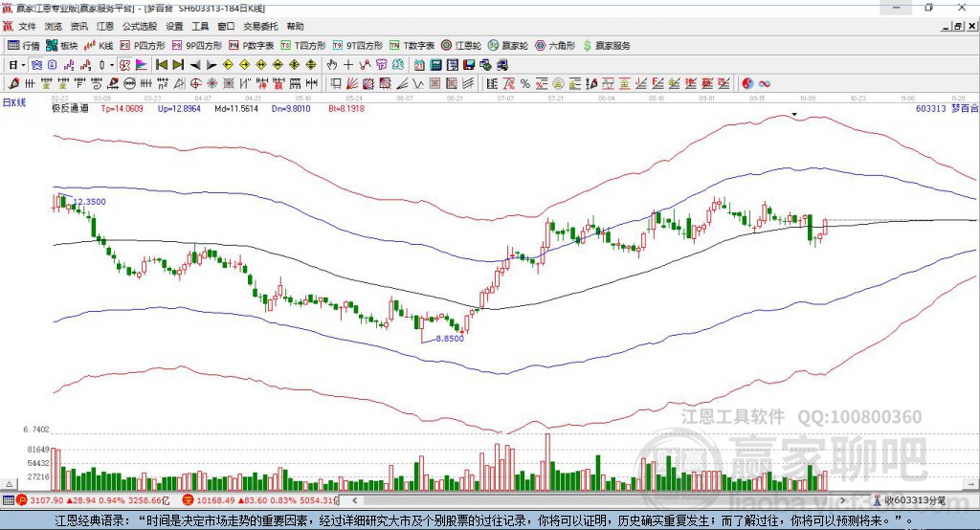Click the Up=12.8964 indicator value
Screen dimensions: 980x530
pos(179,108)
